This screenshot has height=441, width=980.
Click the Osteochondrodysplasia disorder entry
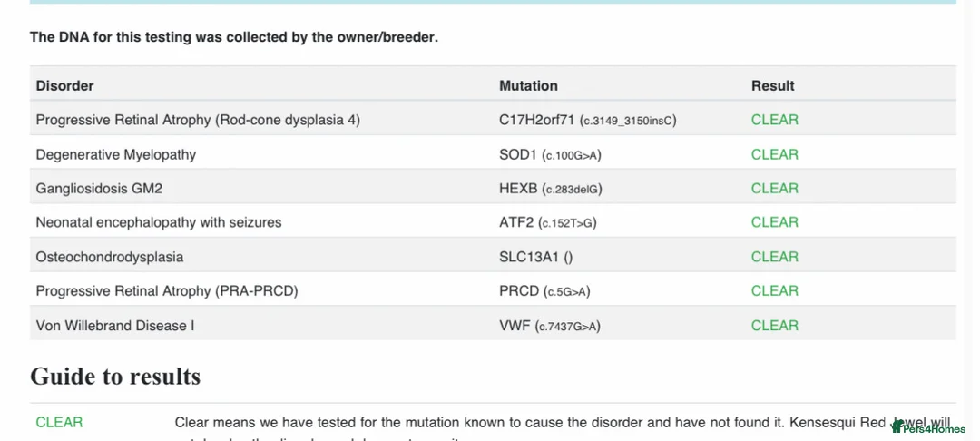tap(109, 257)
